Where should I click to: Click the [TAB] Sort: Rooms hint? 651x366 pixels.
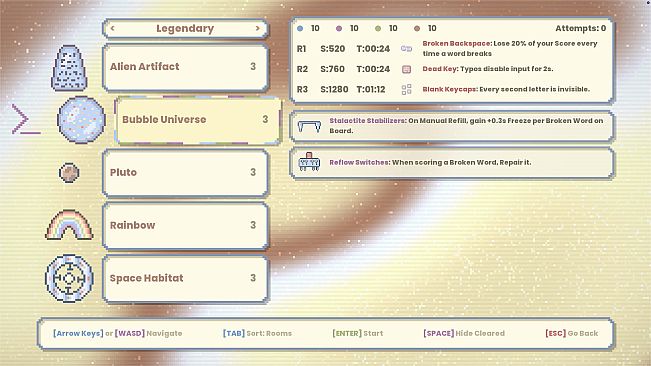pos(257,333)
